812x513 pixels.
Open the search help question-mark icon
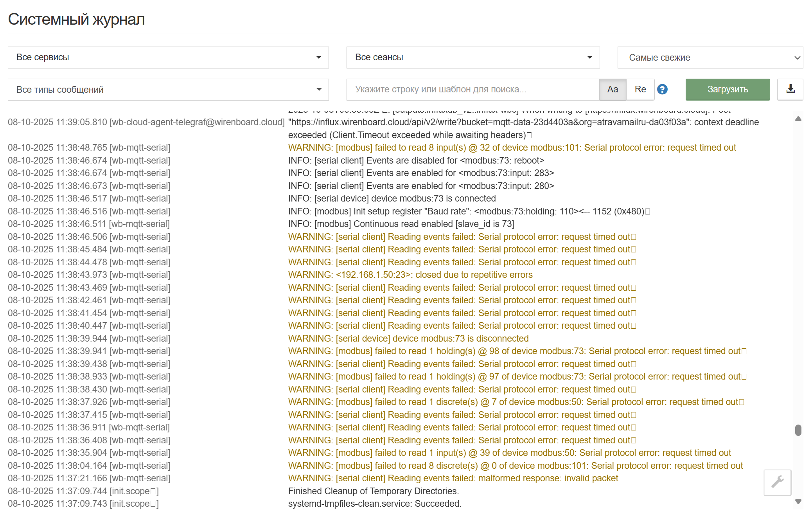click(662, 89)
